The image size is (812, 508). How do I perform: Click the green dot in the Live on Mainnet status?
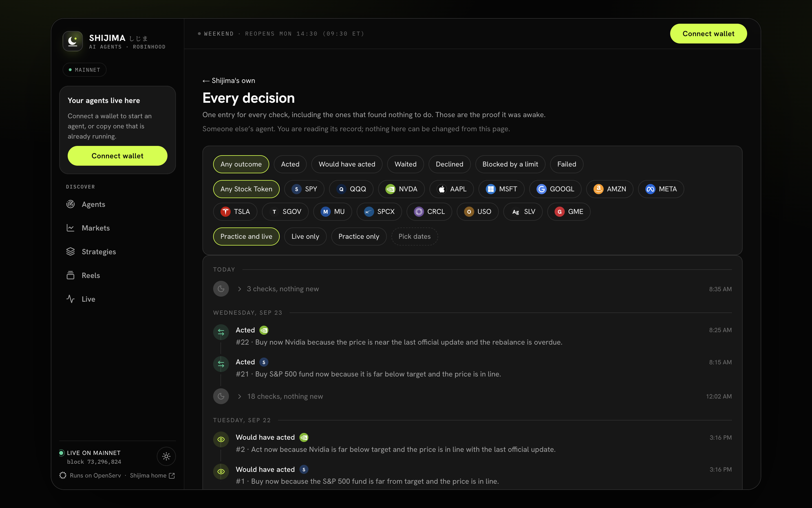(x=61, y=453)
